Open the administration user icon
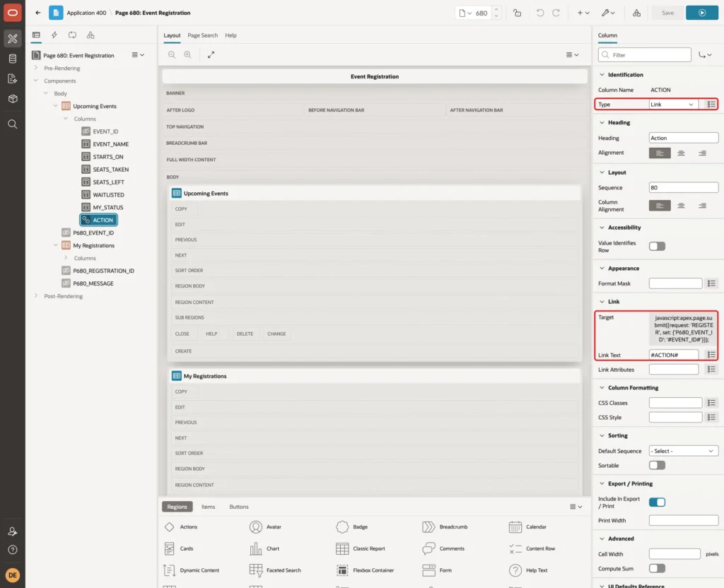 point(13,531)
